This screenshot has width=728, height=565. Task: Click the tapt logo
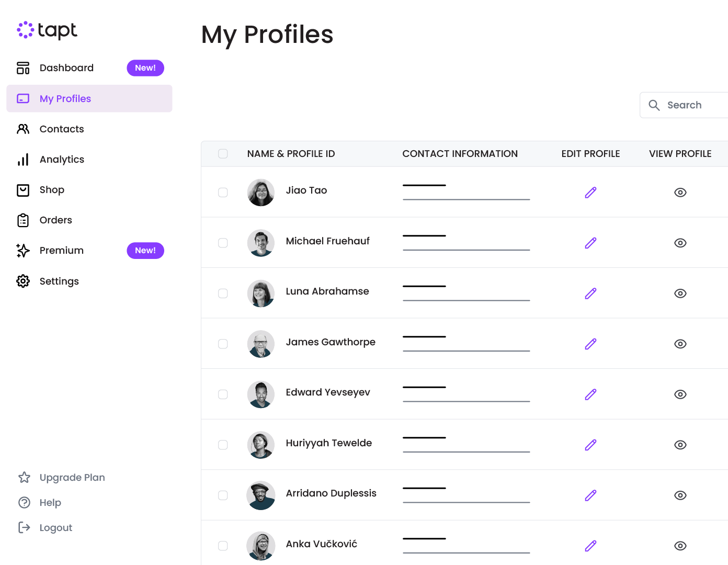tap(47, 30)
